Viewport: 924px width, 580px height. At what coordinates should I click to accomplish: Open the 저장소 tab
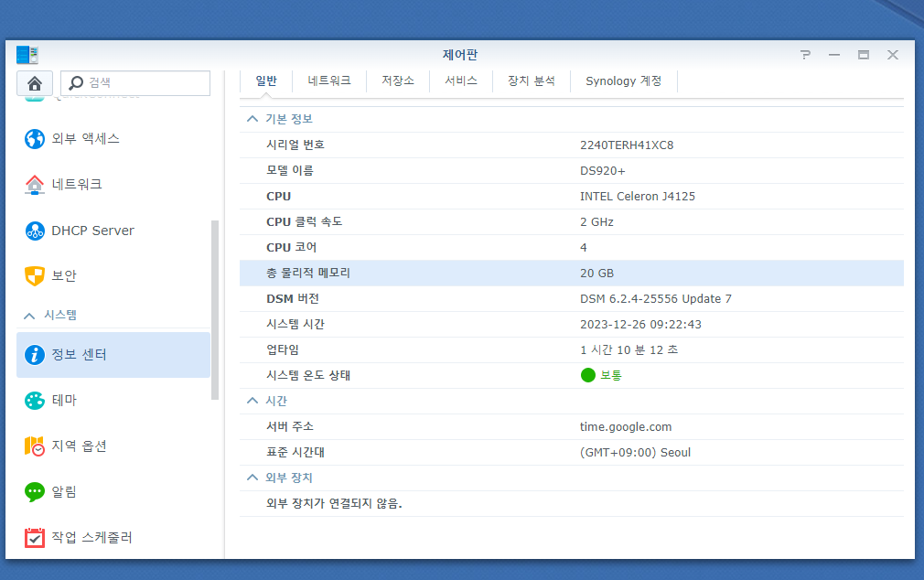click(398, 81)
